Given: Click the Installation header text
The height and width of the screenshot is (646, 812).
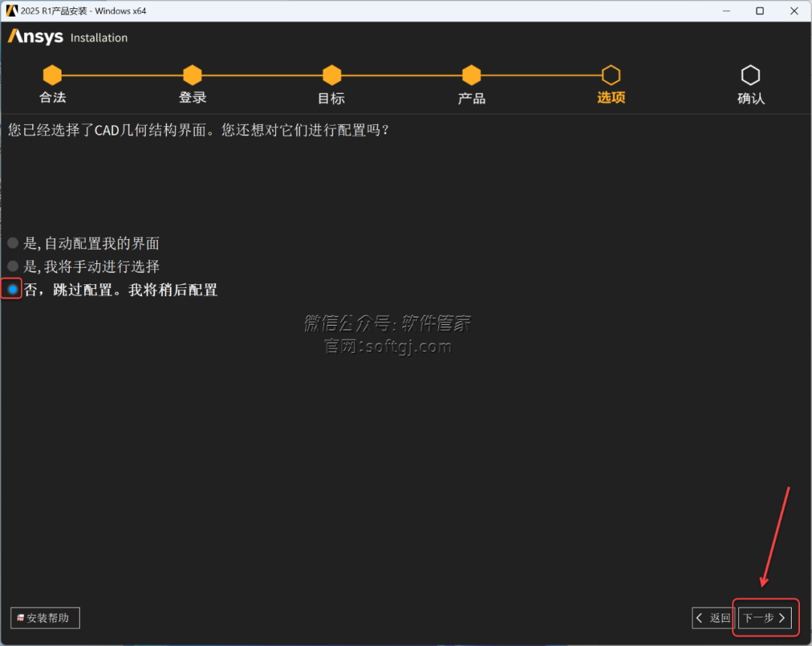Looking at the screenshot, I should click(x=99, y=38).
